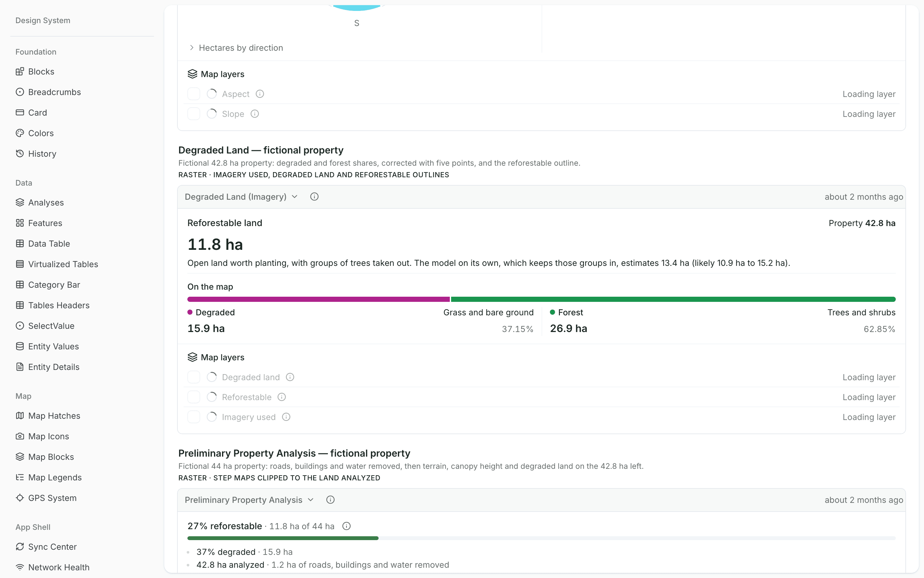Click the info icon next to Aspect
The image size is (924, 578).
[x=260, y=94]
